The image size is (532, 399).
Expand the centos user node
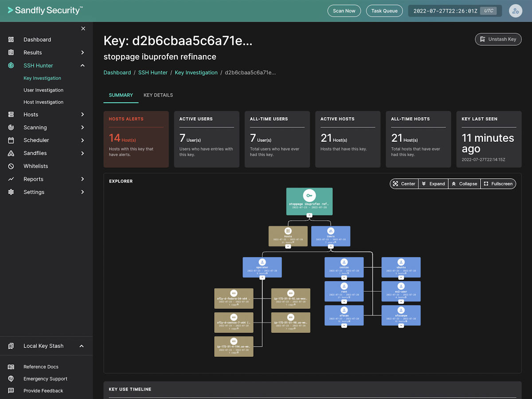(344, 278)
